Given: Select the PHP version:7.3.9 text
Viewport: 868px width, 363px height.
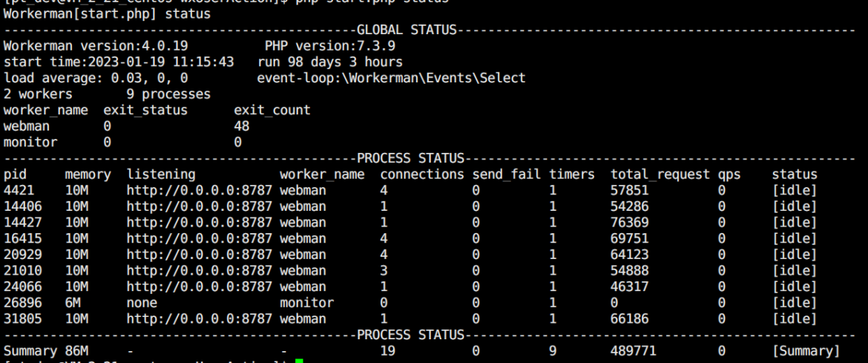Looking at the screenshot, I should click(x=330, y=46).
